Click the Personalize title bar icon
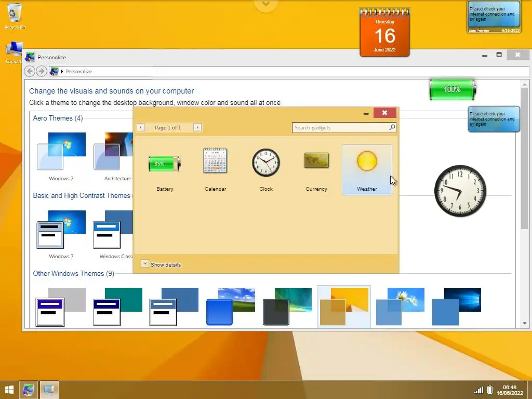The height and width of the screenshot is (399, 532). pos(30,57)
